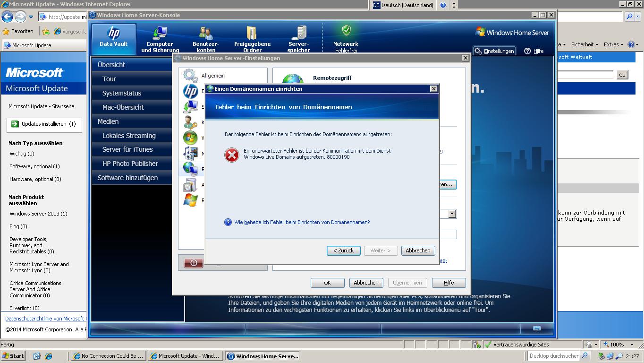Open IE help question mark dropdown
Image resolution: width=644 pixels, height=363 pixels.
click(x=633, y=44)
